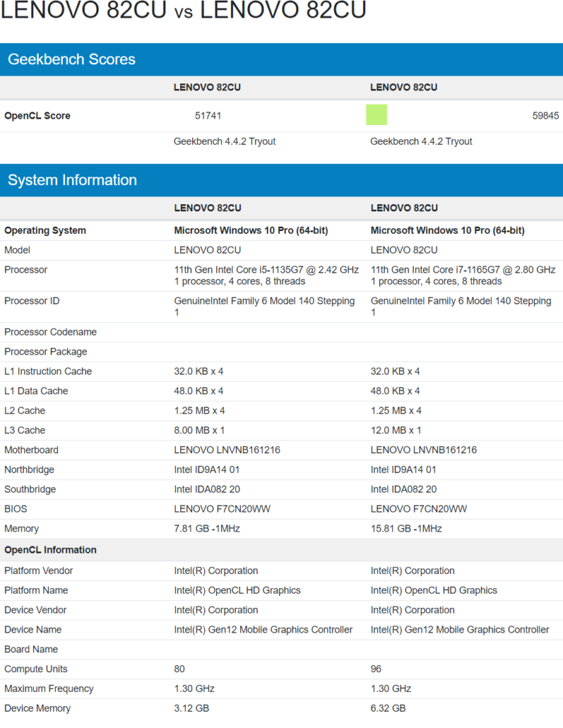The height and width of the screenshot is (728, 563).
Task: Click the page title LENOVO 82CU vs LENOVO 82CU
Action: [184, 12]
